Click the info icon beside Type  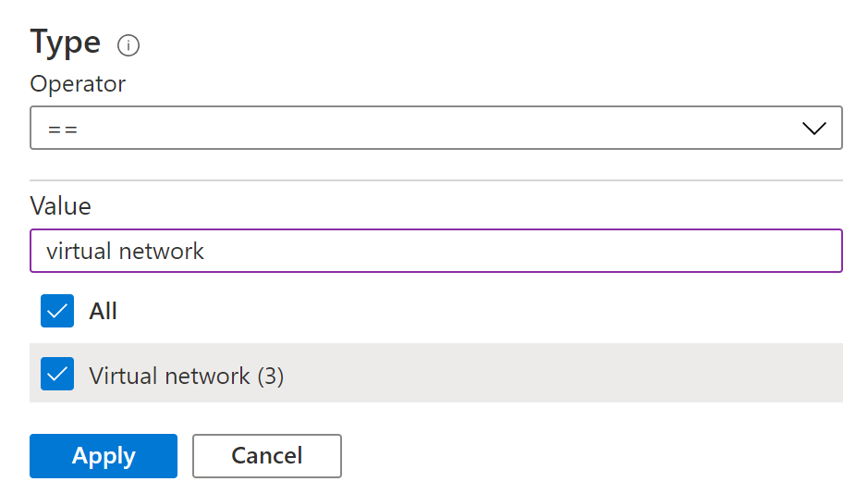tap(128, 44)
